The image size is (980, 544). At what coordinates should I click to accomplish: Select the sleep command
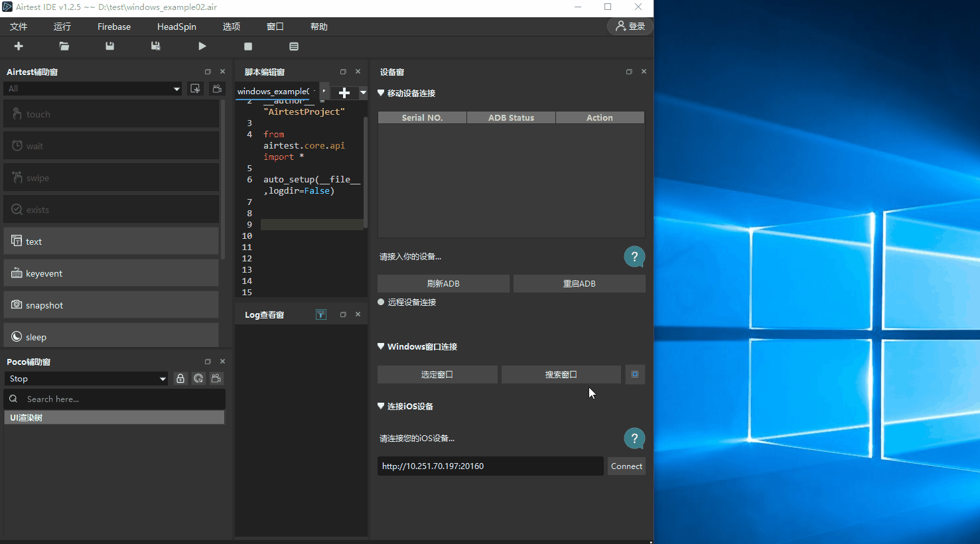[x=111, y=336]
